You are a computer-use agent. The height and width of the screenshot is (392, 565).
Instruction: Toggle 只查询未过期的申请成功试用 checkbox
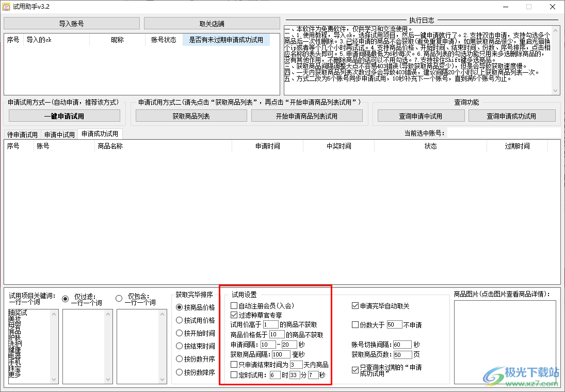[x=355, y=370]
